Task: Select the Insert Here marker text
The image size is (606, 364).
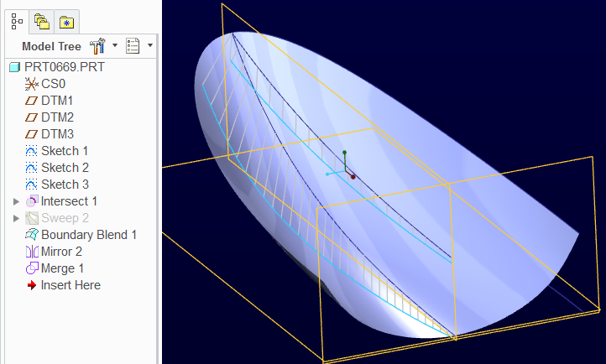Action: (x=71, y=285)
